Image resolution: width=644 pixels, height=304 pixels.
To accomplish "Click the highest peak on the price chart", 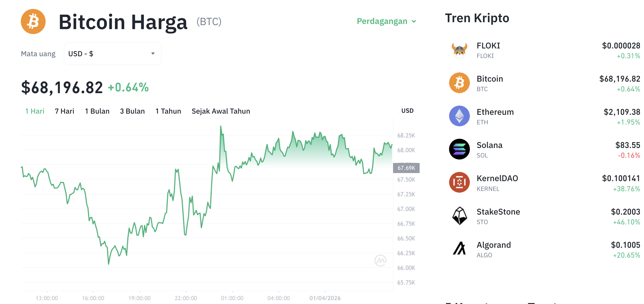I will pyautogui.click(x=221, y=126).
